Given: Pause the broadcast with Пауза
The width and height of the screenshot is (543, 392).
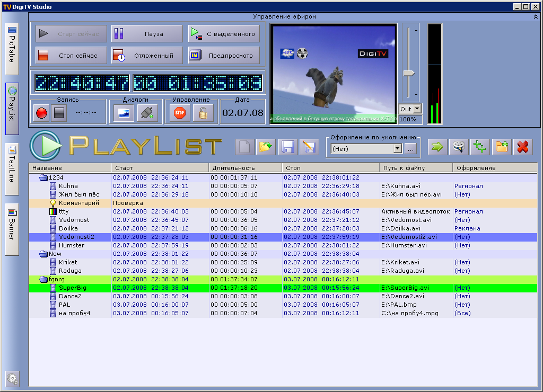Looking at the screenshot, I should (147, 33).
